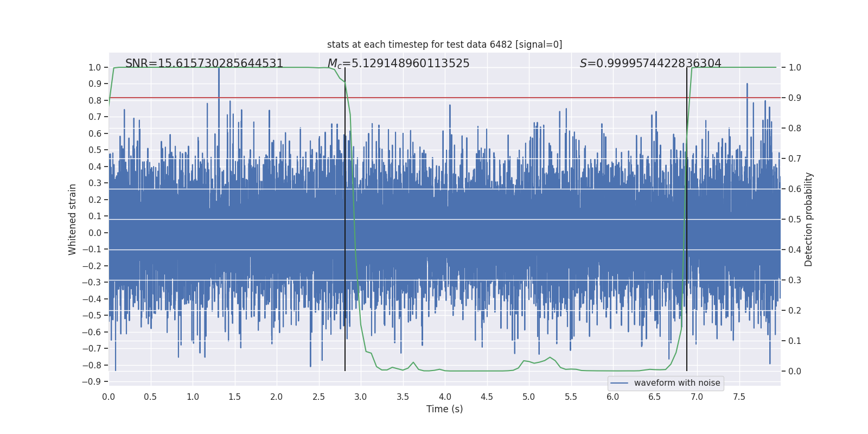This screenshot has width=868, height=434.
Task: Click the Whitened strain tick label −0.8
Action: (x=92, y=365)
